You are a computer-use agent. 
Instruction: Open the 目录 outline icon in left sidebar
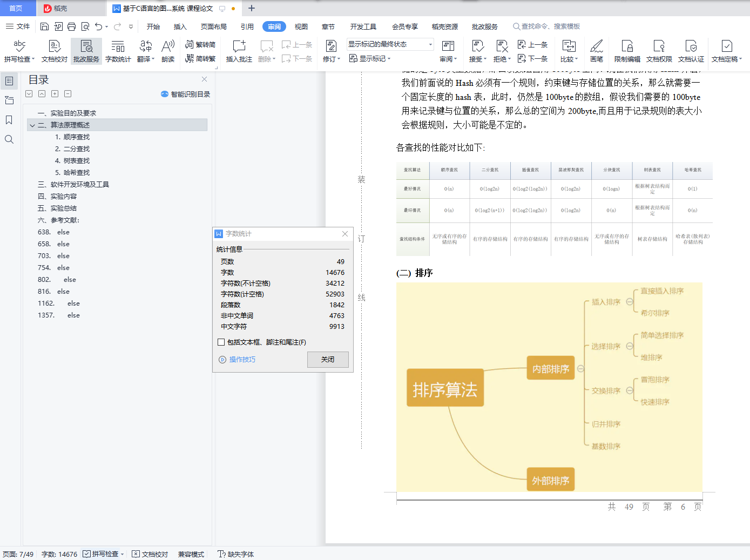[x=9, y=81]
